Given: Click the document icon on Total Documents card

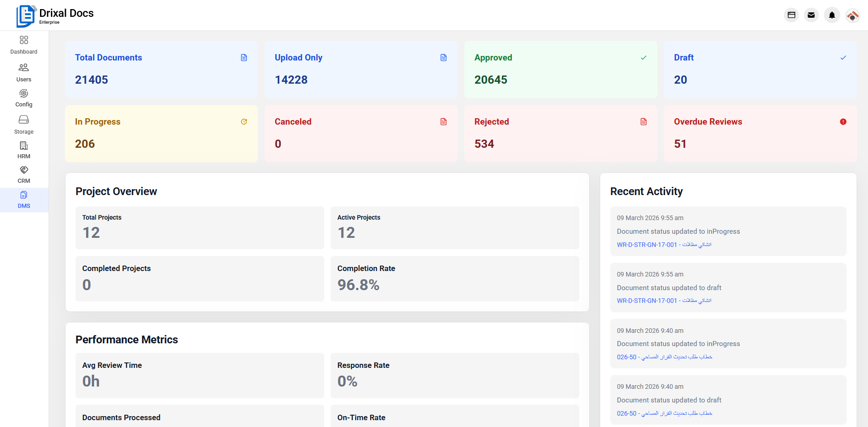Looking at the screenshot, I should [244, 57].
